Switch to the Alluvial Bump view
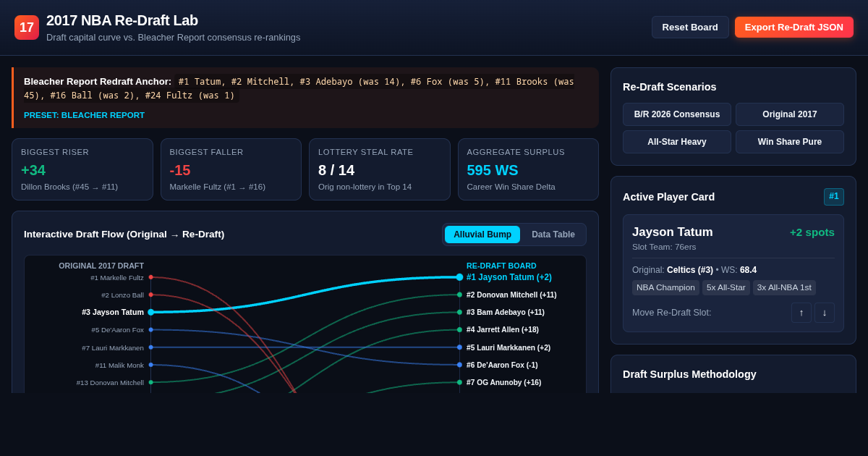Viewport: 868px width, 456px height. pyautogui.click(x=482, y=235)
